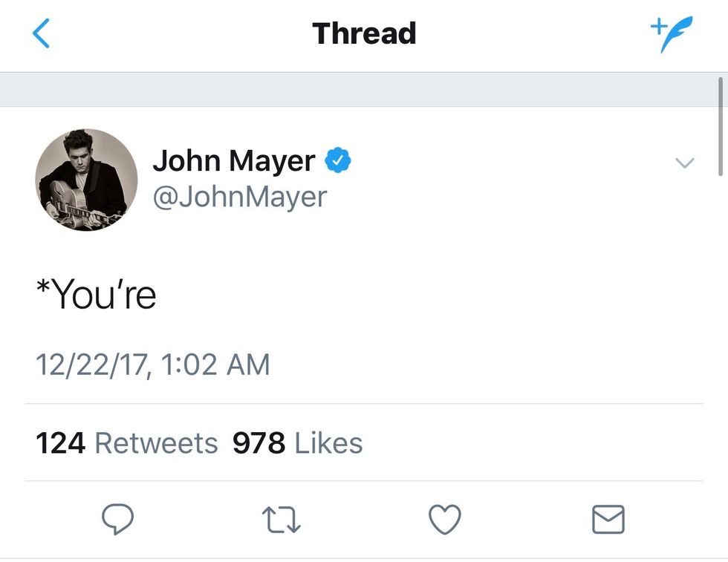Viewport: 728px width, 562px height.
Task: Click the blue verified badge
Action: (x=339, y=160)
